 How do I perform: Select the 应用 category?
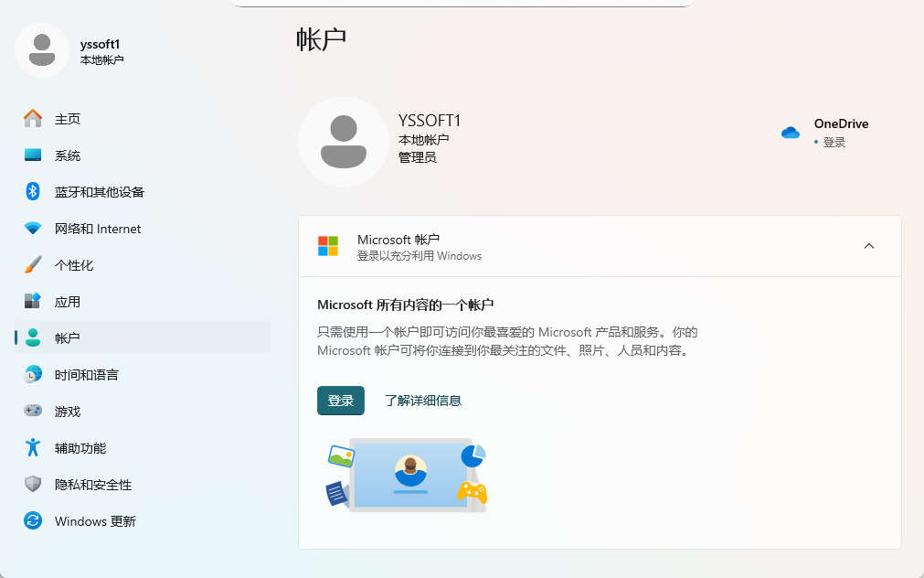pos(142,302)
